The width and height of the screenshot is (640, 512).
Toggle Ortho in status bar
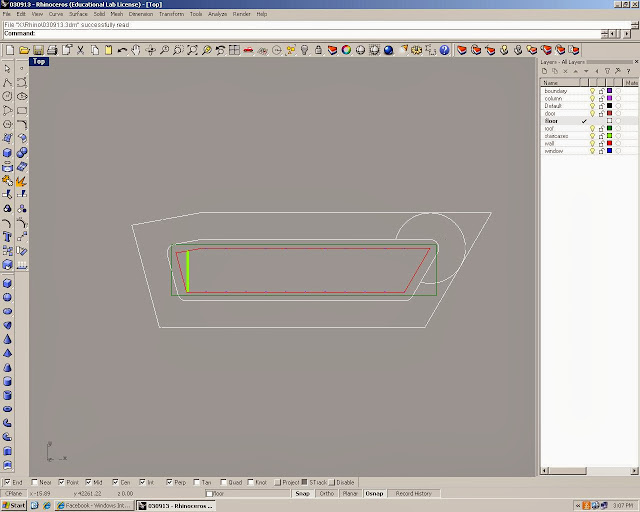327,494
